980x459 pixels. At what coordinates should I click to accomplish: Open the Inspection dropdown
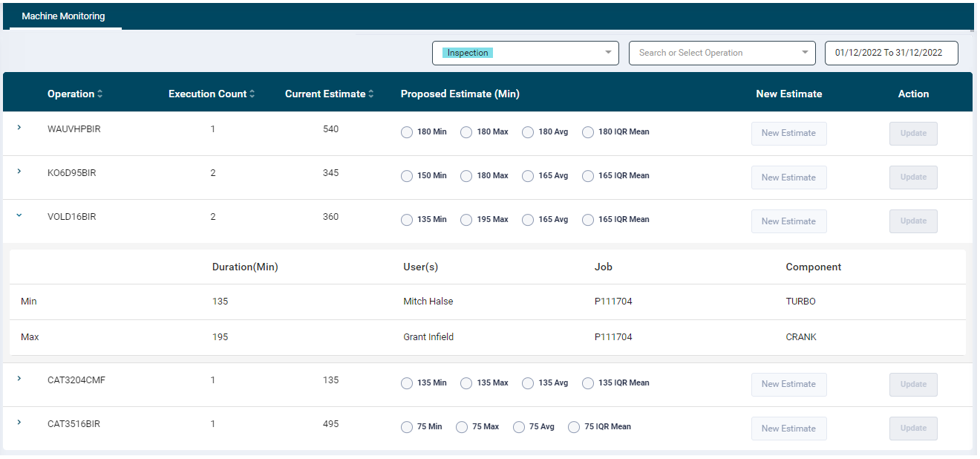click(525, 53)
